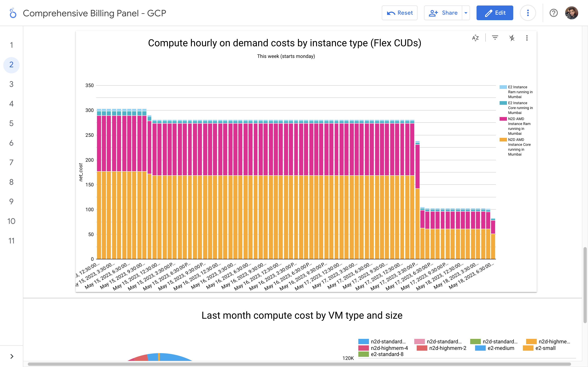
Task: Open the chart's three-dot options menu
Action: [x=527, y=38]
